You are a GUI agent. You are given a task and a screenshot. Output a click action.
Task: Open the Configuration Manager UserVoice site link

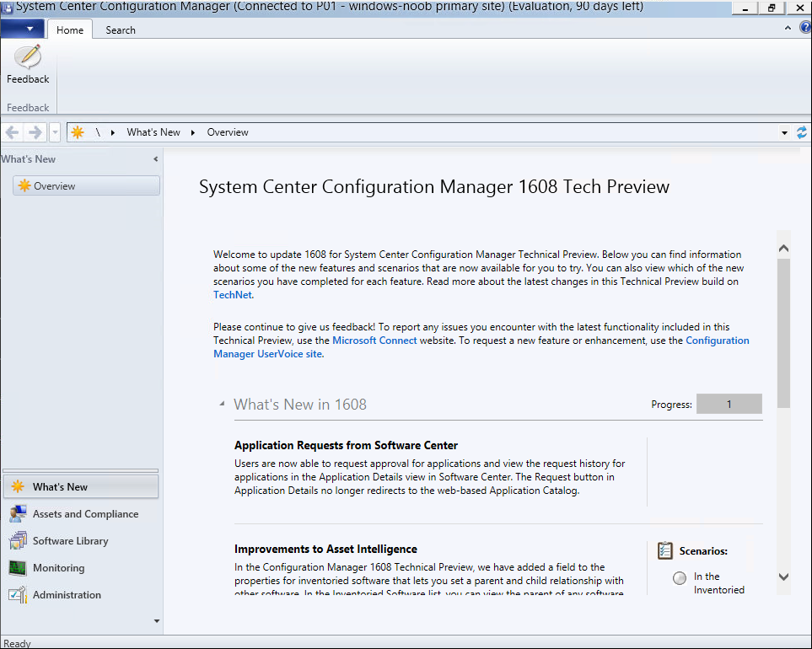pyautogui.click(x=481, y=347)
